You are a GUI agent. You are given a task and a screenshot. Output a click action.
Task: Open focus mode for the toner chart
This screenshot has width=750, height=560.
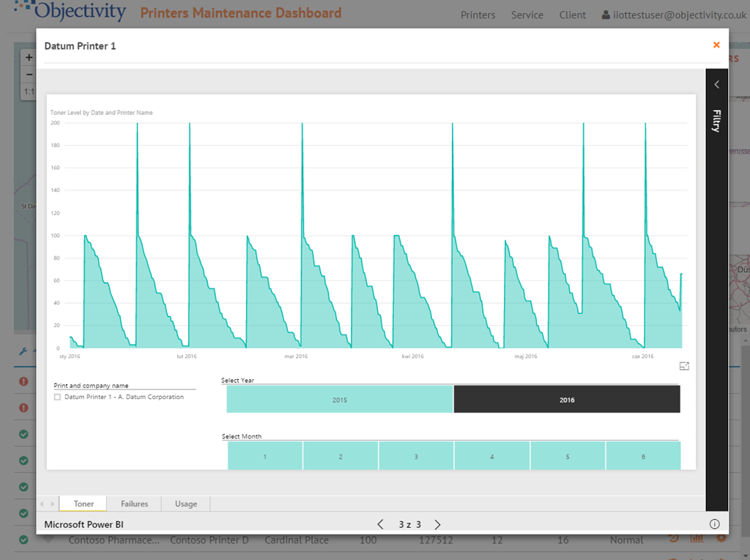click(684, 366)
